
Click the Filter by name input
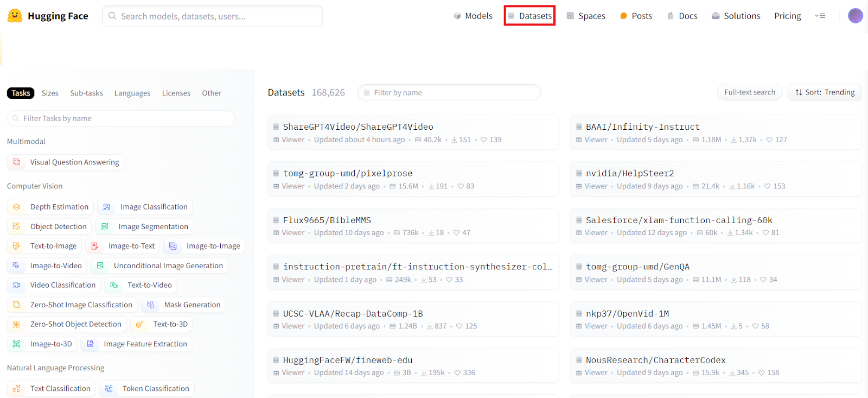[x=449, y=92]
